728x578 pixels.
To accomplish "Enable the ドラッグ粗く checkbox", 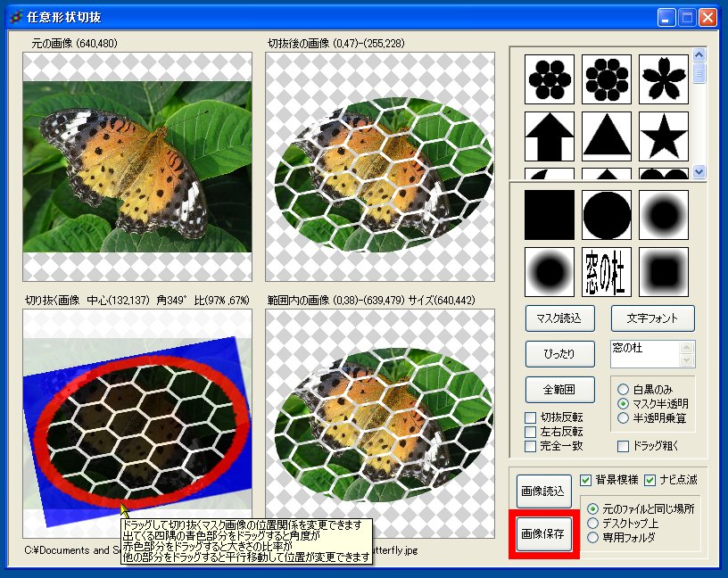I will pyautogui.click(x=622, y=446).
